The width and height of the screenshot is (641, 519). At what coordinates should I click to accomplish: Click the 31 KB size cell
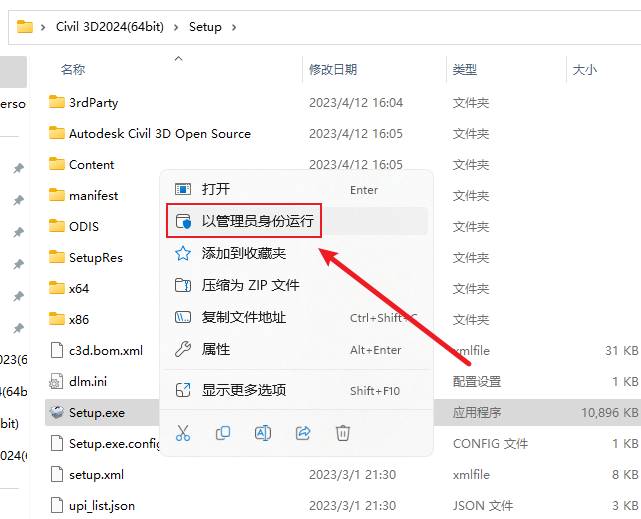(x=621, y=351)
